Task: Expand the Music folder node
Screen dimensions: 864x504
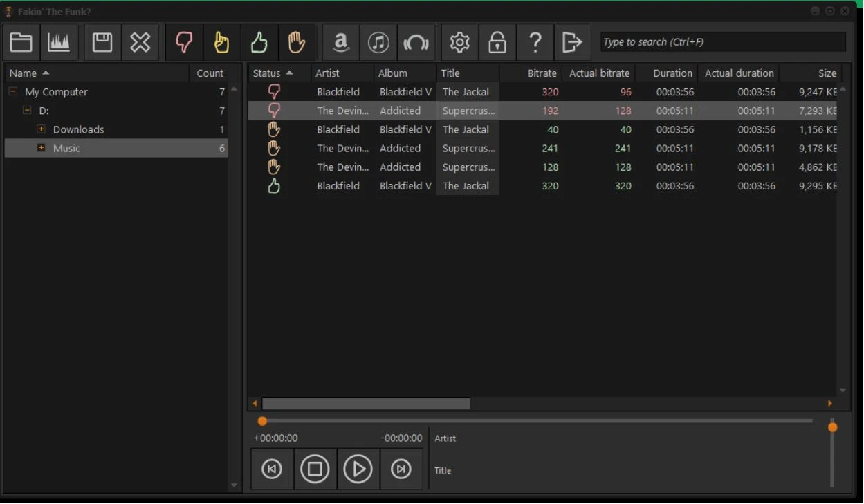Action: pyautogui.click(x=41, y=148)
